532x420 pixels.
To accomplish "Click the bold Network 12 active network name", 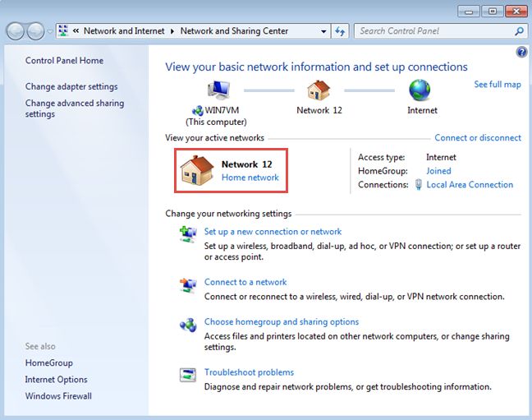I will [x=246, y=164].
